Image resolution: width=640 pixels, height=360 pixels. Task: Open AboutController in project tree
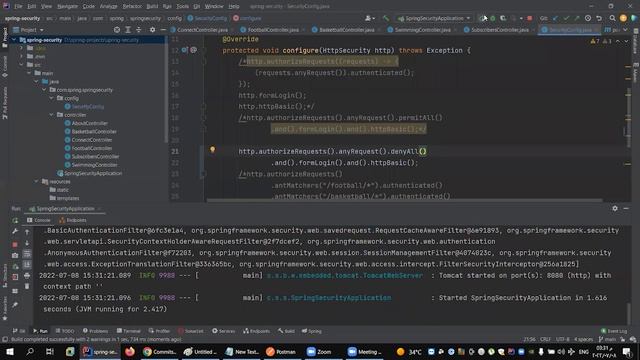(x=89, y=123)
